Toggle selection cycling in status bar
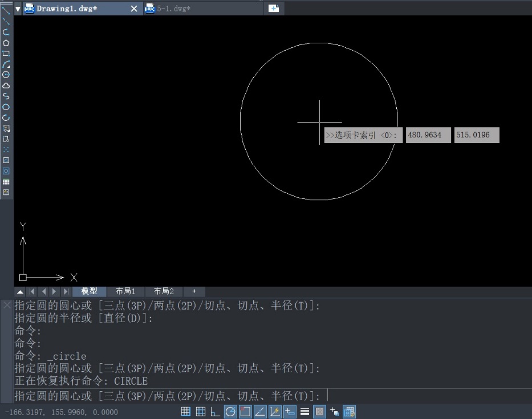Viewport: 532px width, 419px height. (x=334, y=412)
